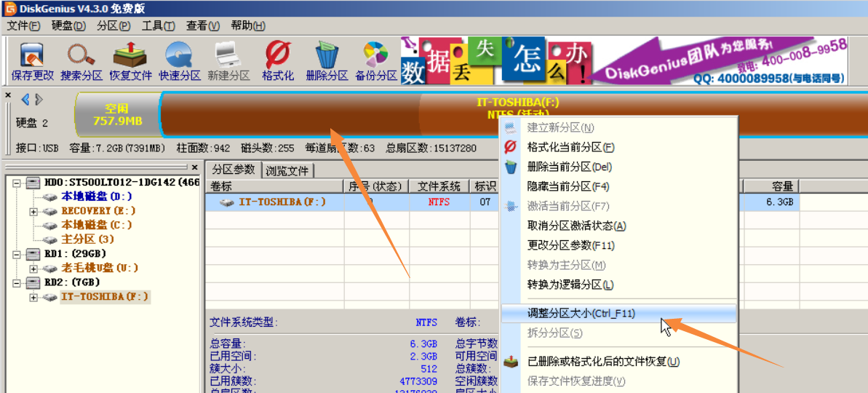Viewport: 868px width, 393px height.
Task: Open the 硬盘(D) menu
Action: point(68,26)
